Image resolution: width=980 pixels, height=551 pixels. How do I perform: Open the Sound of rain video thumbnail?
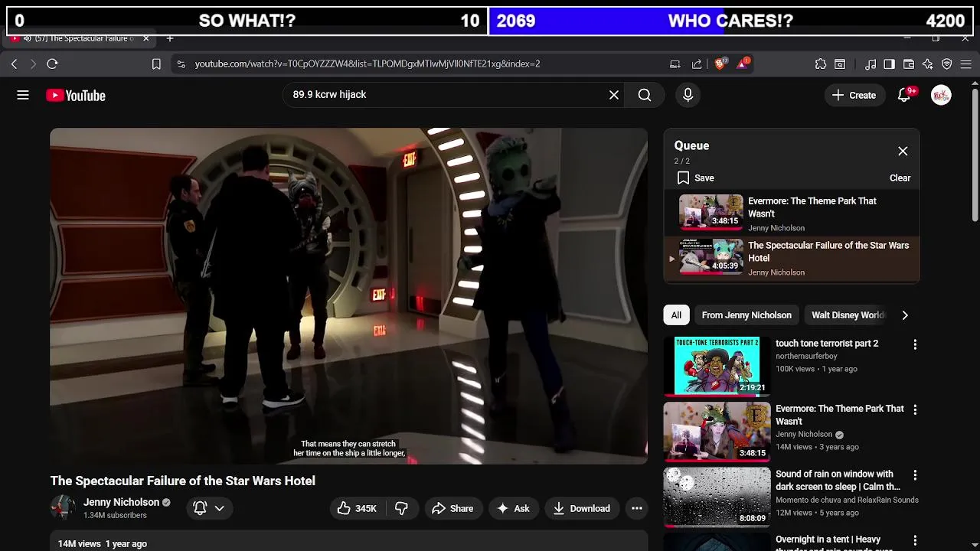tap(717, 497)
